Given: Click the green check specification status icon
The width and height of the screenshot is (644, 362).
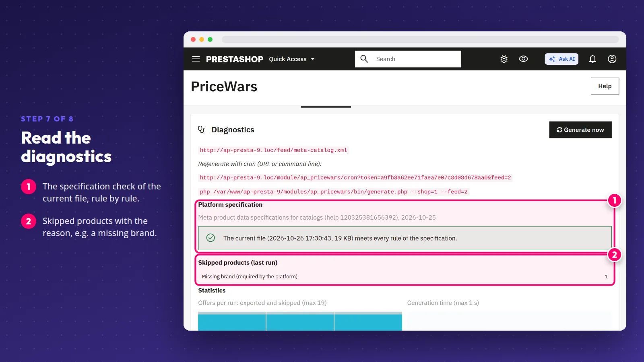Looking at the screenshot, I should (211, 238).
